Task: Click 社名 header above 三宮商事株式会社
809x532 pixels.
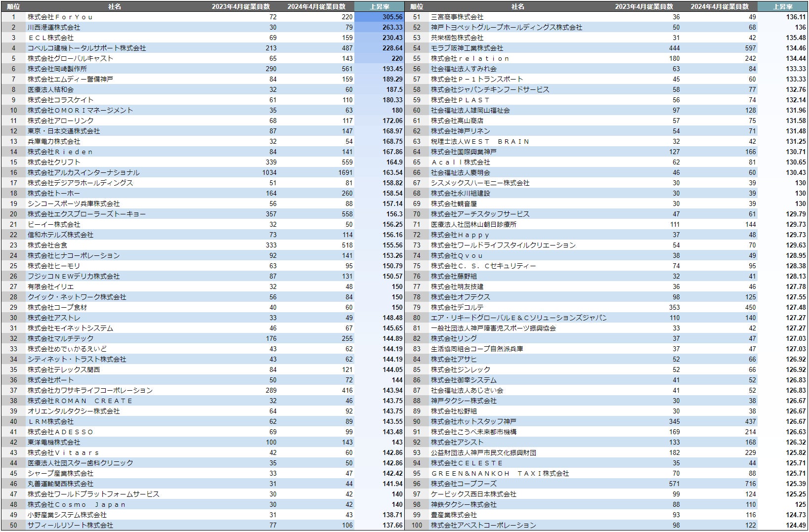Action: (x=518, y=6)
